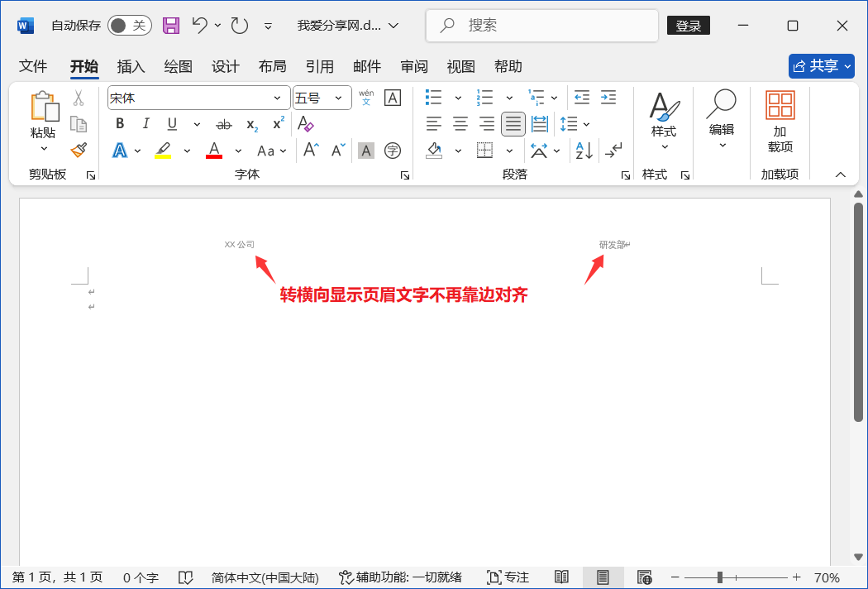868x589 pixels.
Task: Align text left
Action: [x=433, y=123]
